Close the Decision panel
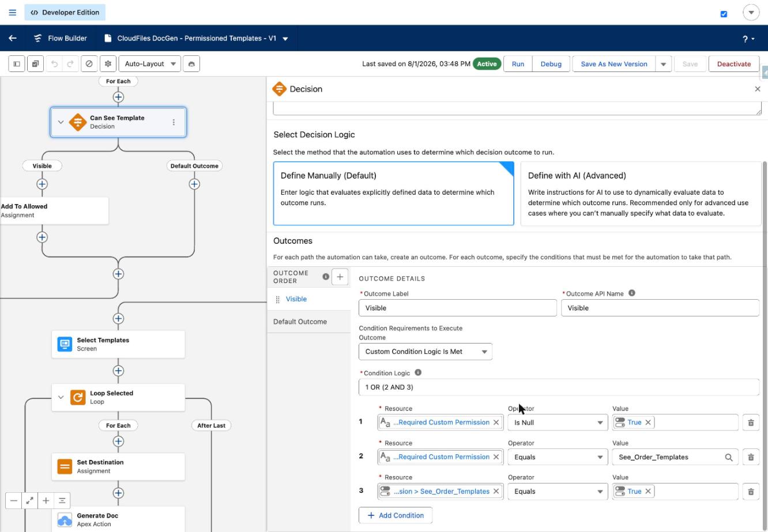 [758, 89]
